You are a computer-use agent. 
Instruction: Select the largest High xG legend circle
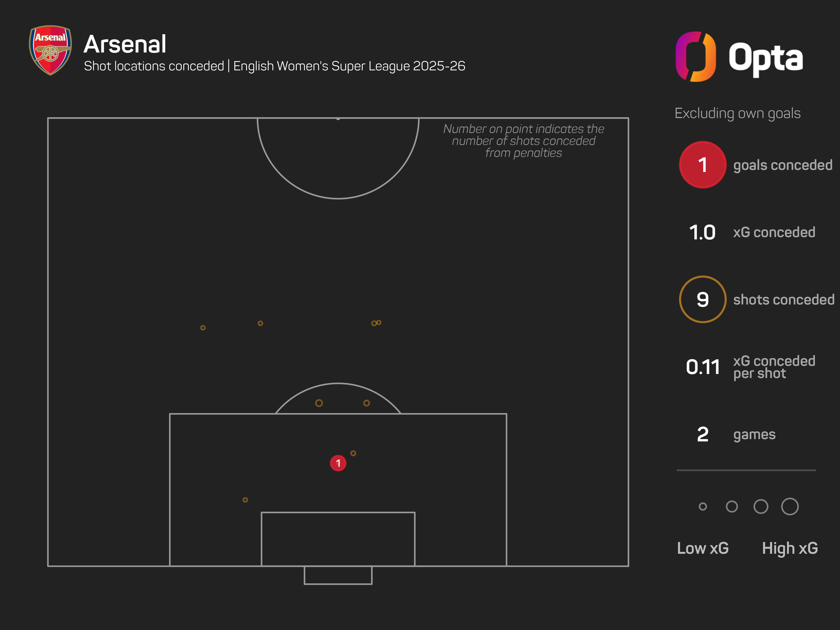[790, 506]
